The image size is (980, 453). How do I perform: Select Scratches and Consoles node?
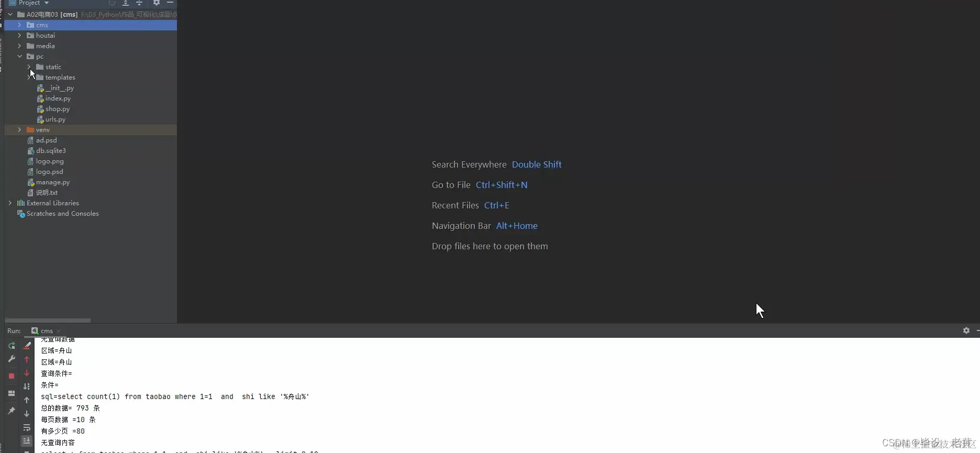[x=62, y=214]
